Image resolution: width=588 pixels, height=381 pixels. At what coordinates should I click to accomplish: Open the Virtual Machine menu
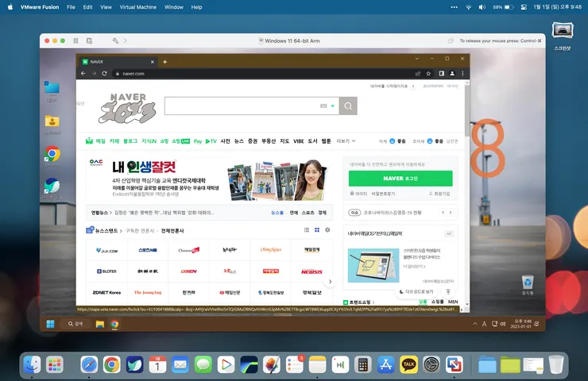click(137, 6)
